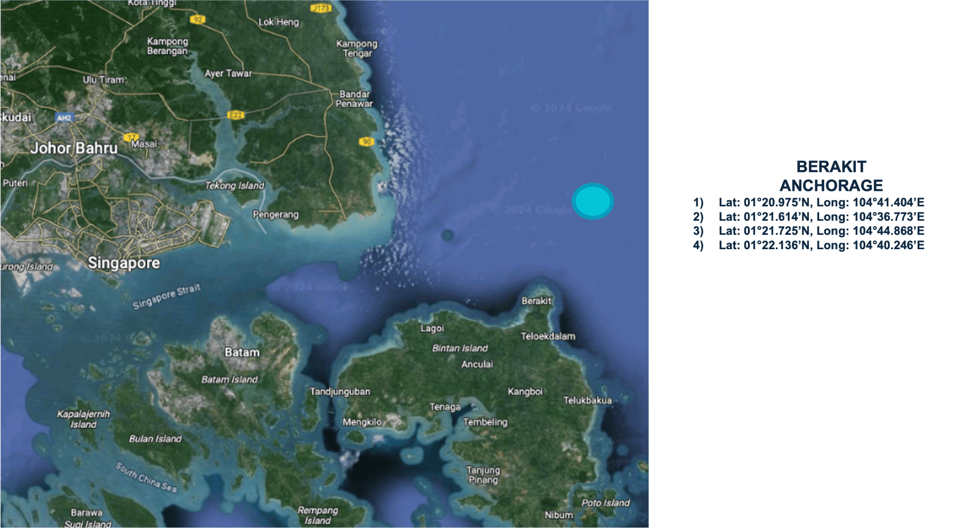Click the route 90 road shield
This screenshot has height=528, width=980.
366,141
